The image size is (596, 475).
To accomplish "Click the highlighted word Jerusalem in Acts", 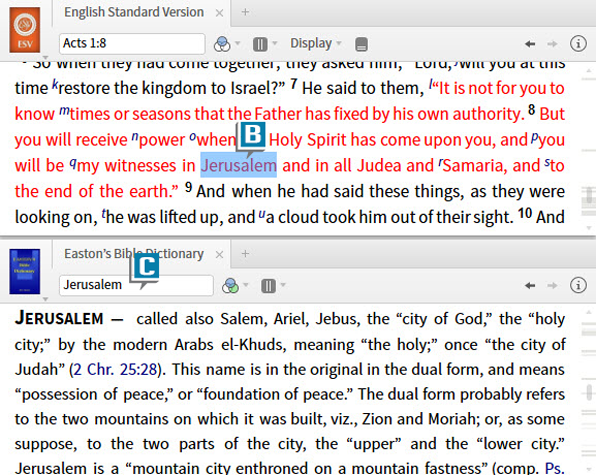I will point(238,165).
